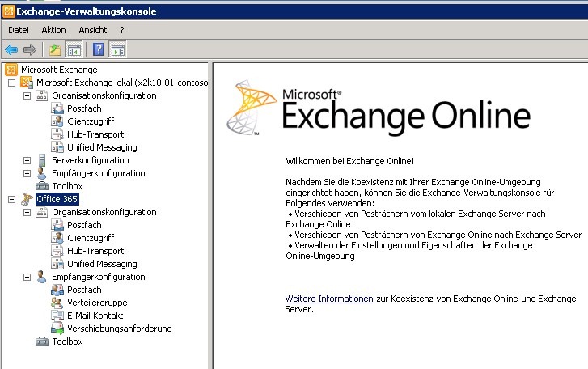Toggle the action pane toolbar icon

tap(117, 49)
